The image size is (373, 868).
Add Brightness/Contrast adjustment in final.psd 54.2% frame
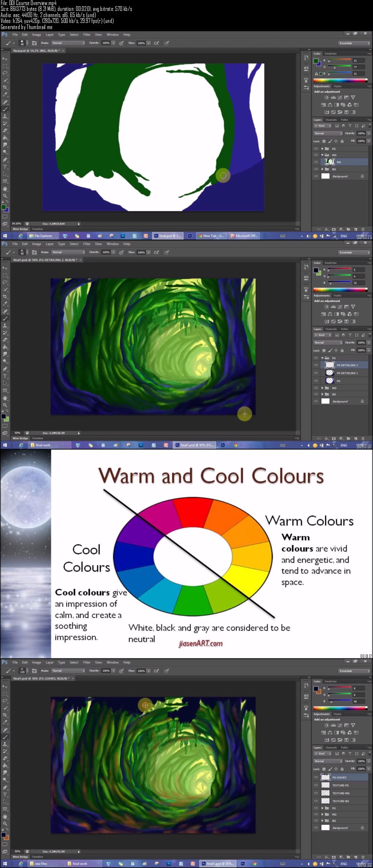pos(326,98)
